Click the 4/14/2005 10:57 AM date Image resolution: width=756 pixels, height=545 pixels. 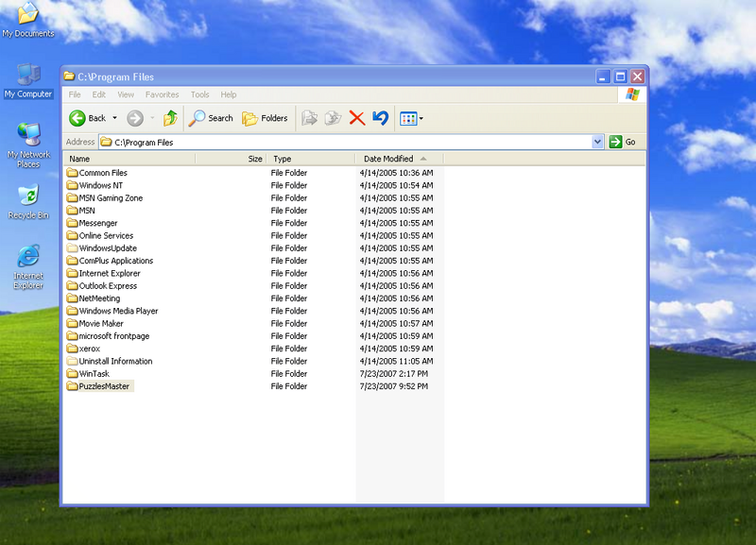click(x=396, y=323)
